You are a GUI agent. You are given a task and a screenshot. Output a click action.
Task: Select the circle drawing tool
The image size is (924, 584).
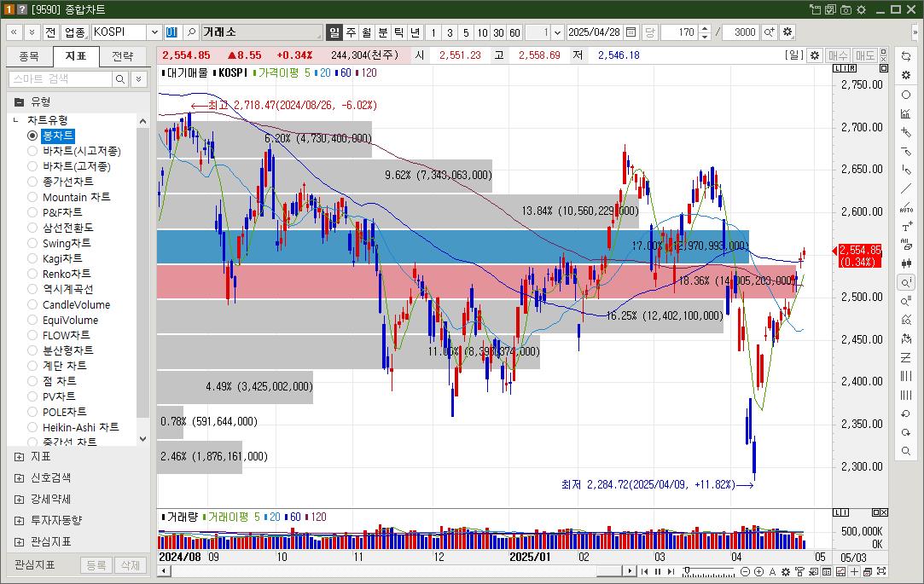pos(906,95)
